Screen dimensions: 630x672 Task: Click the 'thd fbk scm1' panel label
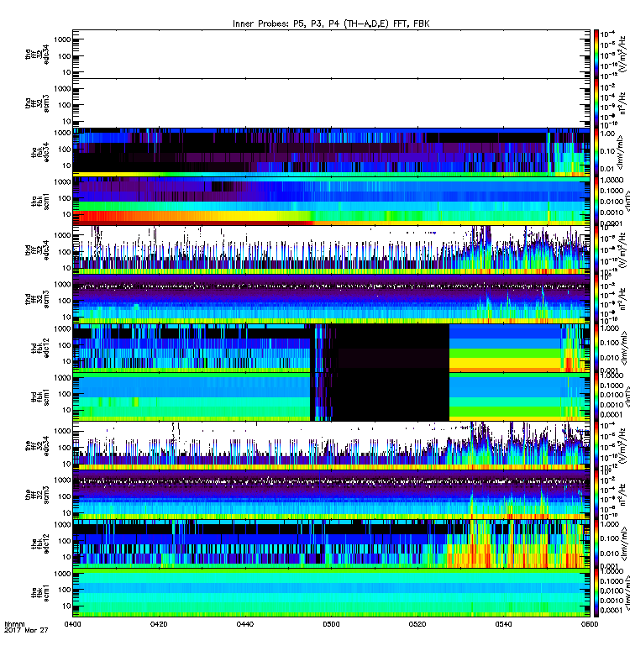click(39, 397)
